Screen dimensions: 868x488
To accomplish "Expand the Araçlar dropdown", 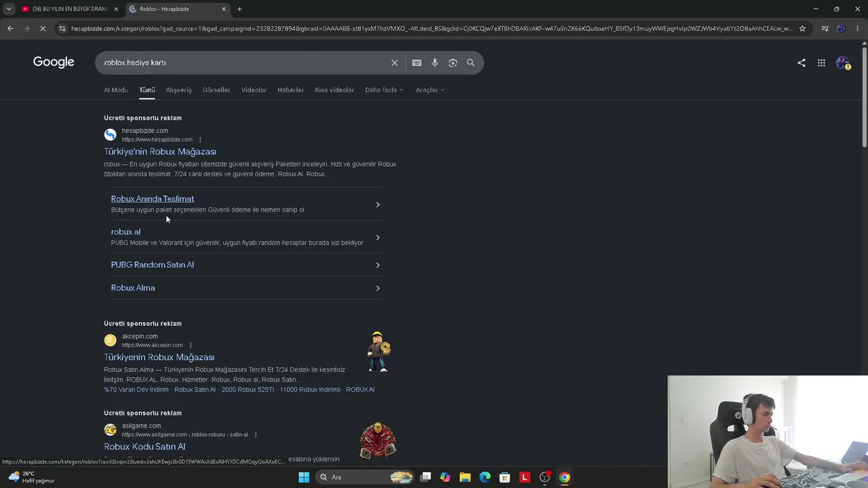I will point(430,90).
